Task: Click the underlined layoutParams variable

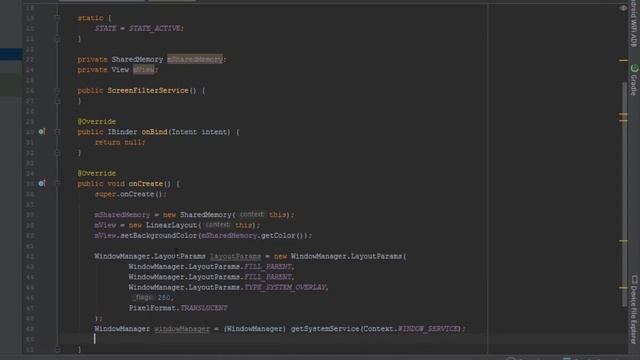Action: coord(236,256)
